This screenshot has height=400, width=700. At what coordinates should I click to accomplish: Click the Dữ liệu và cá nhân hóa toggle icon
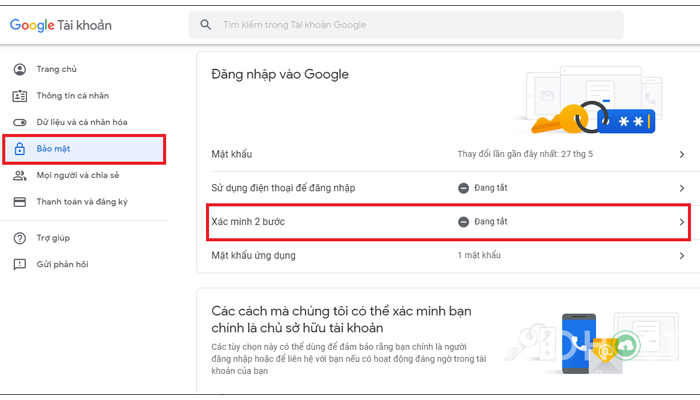pos(20,122)
